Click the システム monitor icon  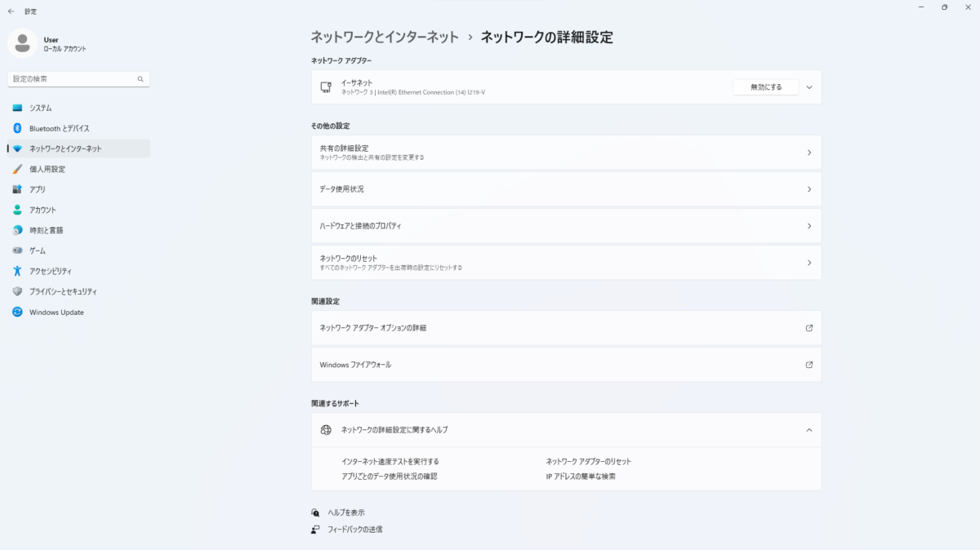(17, 108)
